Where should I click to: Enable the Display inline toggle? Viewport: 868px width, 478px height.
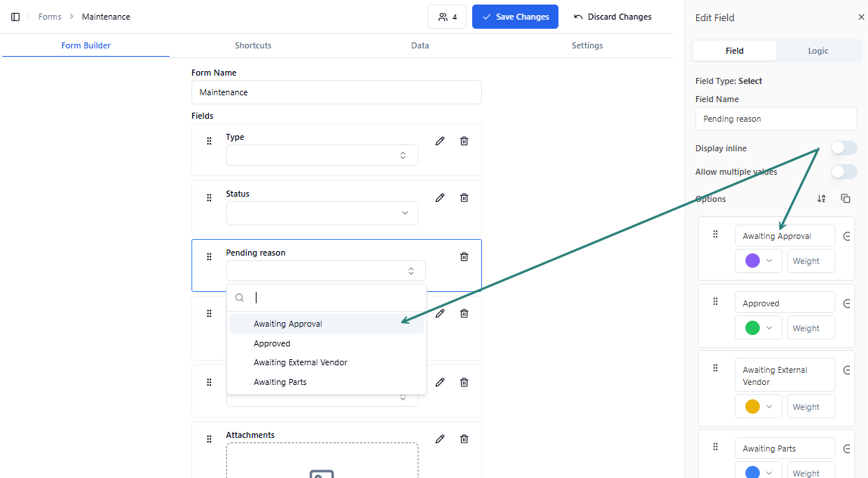tap(843, 148)
